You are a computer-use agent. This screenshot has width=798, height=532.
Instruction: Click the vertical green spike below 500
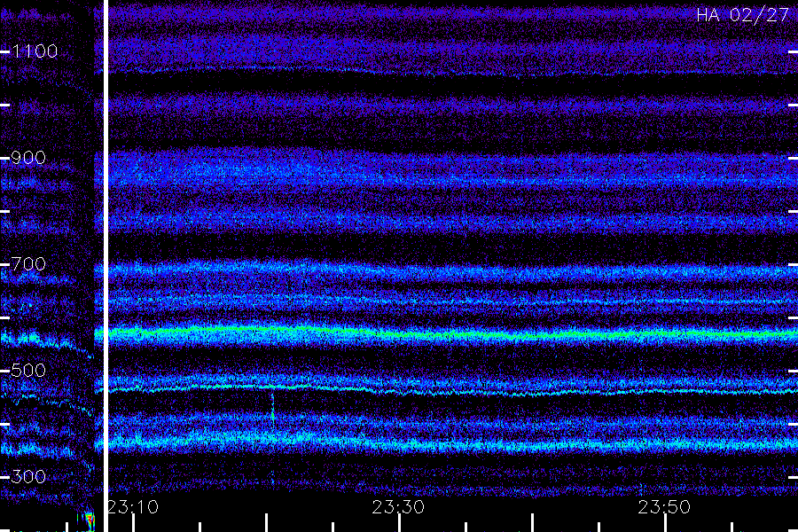point(273,410)
